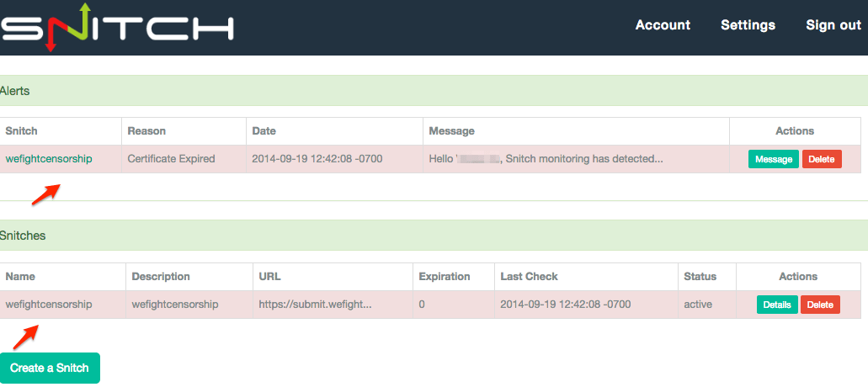The image size is (868, 387).
Task: Click the Reason column header
Action: point(146,131)
